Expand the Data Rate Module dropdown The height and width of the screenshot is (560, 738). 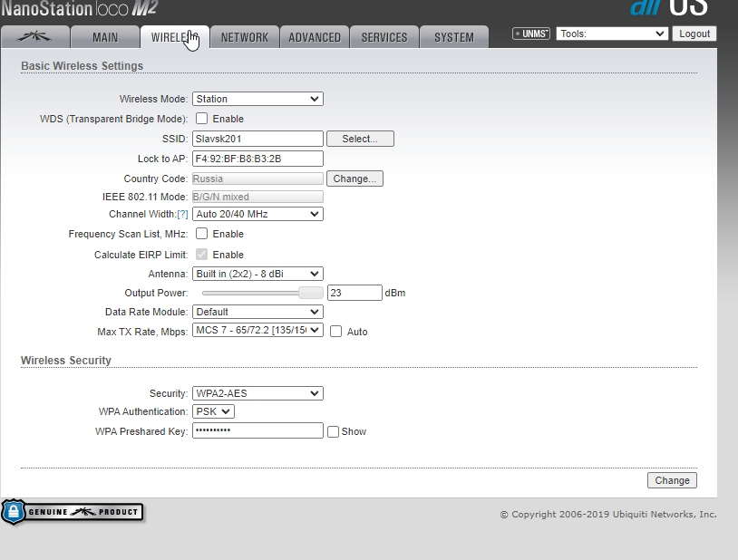tap(257, 312)
